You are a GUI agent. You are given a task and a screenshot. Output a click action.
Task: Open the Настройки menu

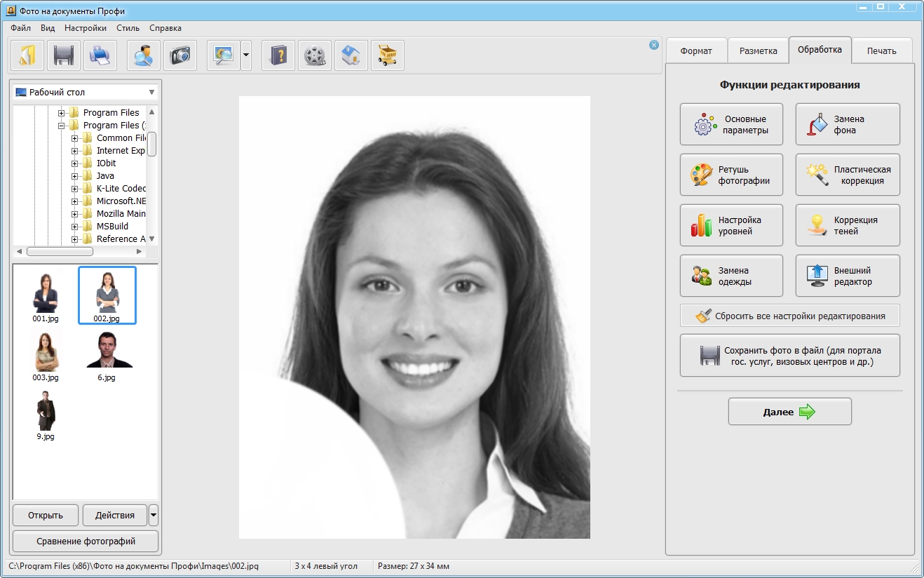pos(86,28)
